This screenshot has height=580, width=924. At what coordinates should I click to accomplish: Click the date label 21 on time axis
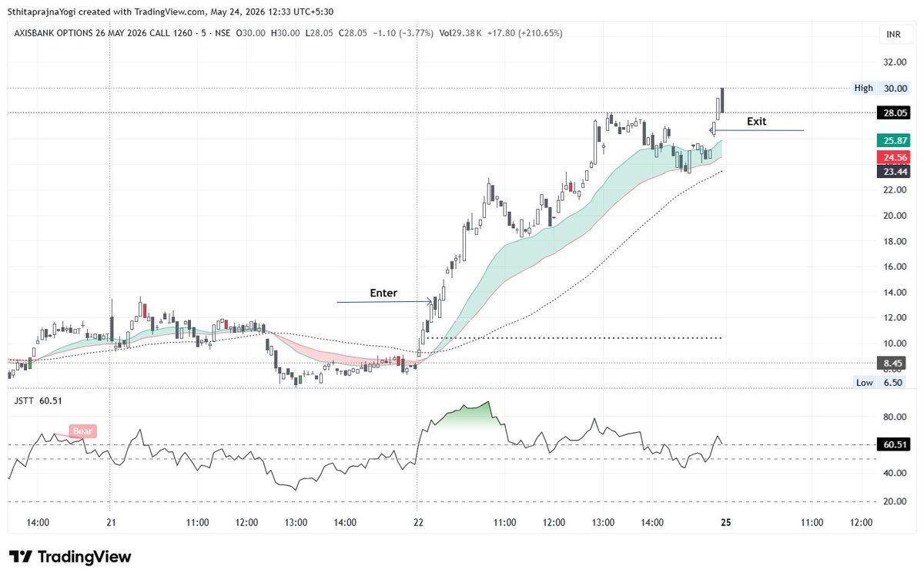pyautogui.click(x=110, y=522)
